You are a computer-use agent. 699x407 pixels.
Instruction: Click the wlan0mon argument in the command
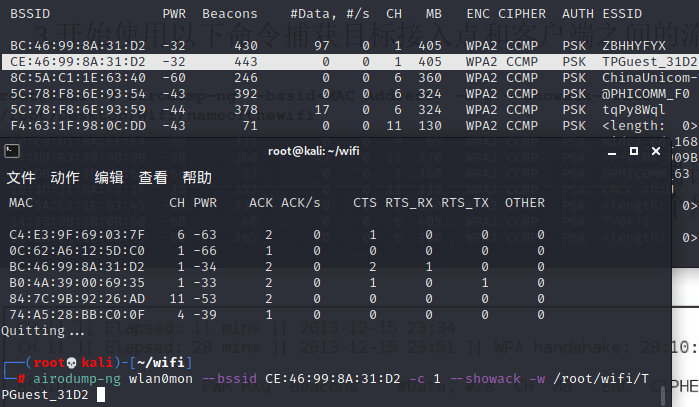click(160, 379)
